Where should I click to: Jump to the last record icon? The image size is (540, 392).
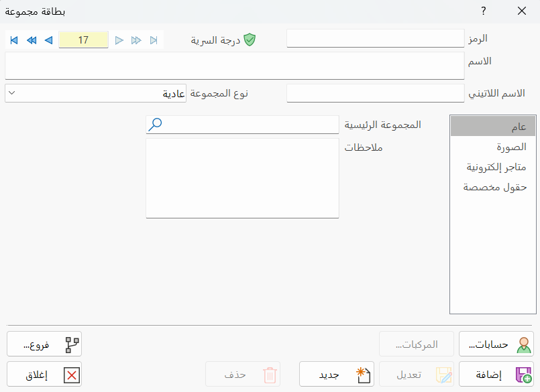pos(153,40)
